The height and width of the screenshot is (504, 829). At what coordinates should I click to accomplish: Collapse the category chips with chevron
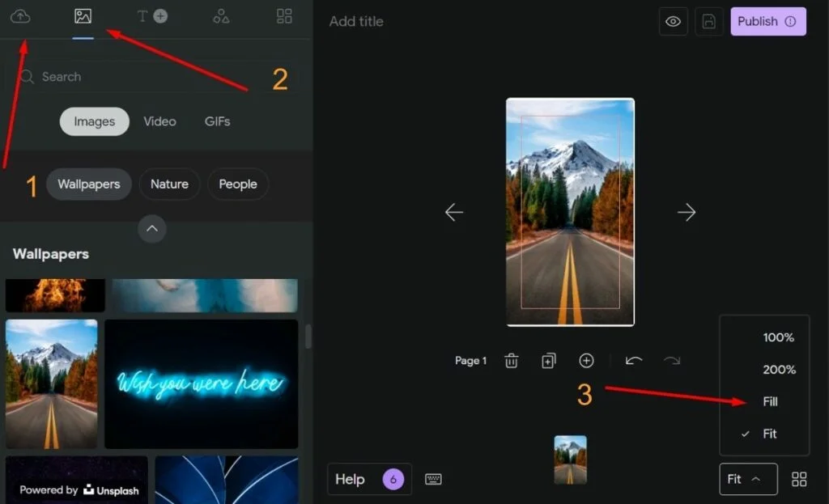pyautogui.click(x=151, y=229)
